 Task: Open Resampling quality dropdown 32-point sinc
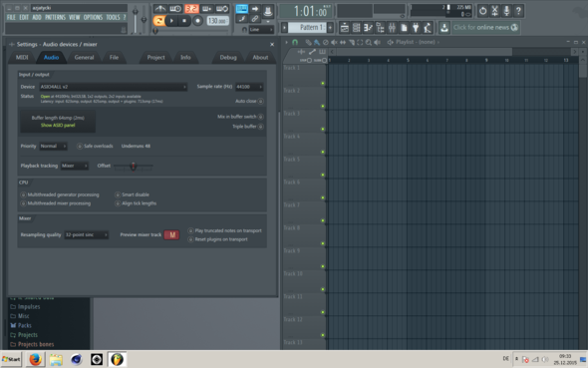87,234
